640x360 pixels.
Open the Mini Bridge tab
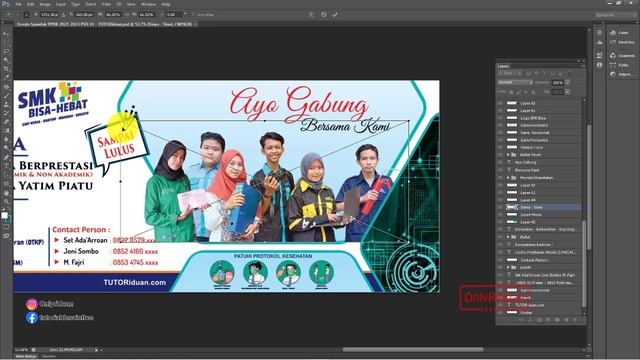pos(26,356)
